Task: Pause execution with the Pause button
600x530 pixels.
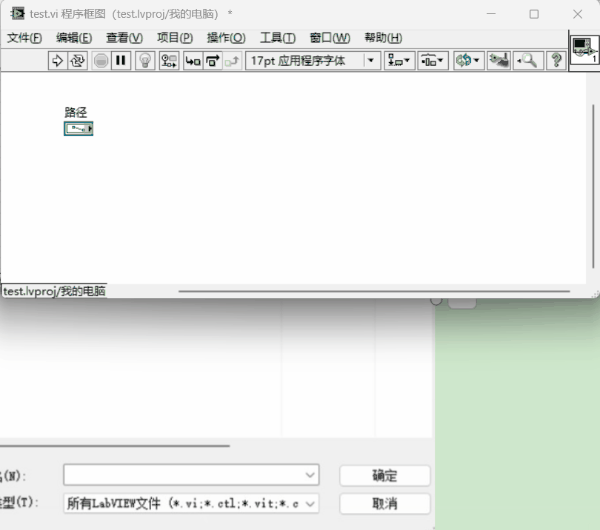Action: pyautogui.click(x=121, y=60)
